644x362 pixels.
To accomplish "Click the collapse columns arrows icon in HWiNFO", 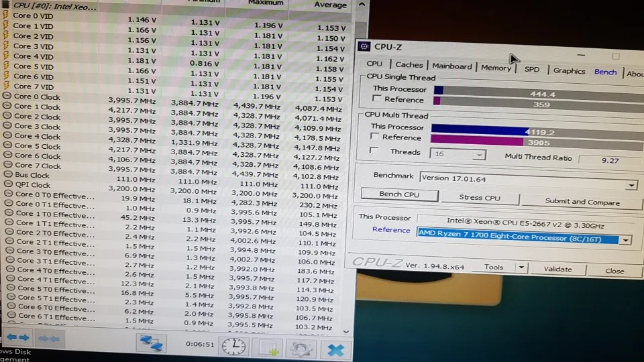I will click(49, 339).
